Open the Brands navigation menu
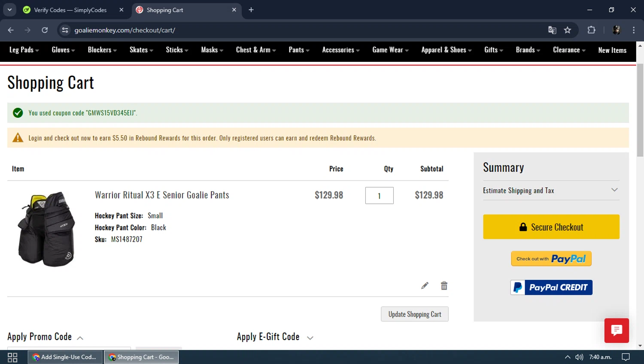This screenshot has width=644, height=364. (528, 50)
